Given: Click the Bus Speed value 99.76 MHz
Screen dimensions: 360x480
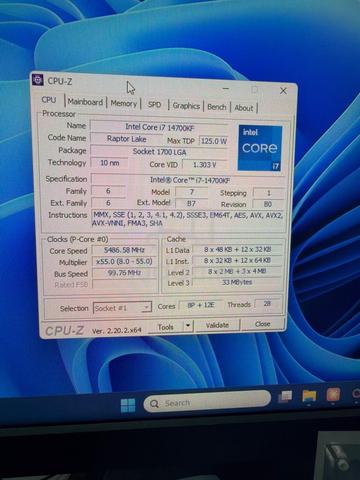Looking at the screenshot, I should click(x=124, y=273).
